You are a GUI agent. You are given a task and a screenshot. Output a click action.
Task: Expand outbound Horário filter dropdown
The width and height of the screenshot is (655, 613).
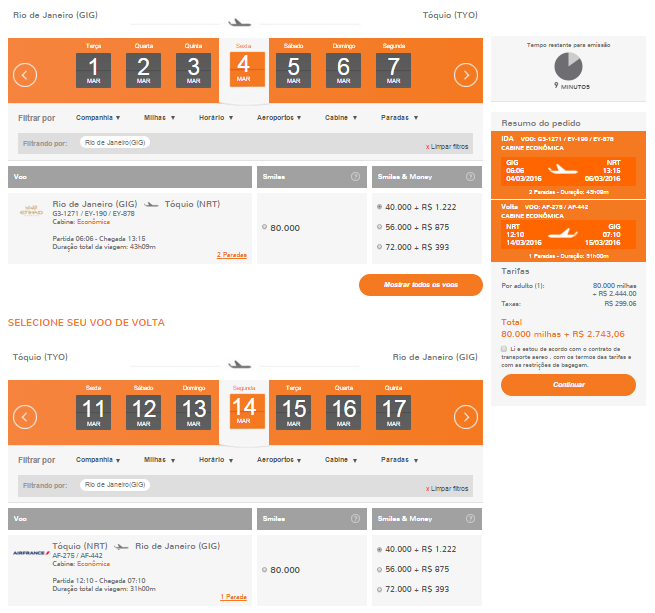click(x=216, y=117)
